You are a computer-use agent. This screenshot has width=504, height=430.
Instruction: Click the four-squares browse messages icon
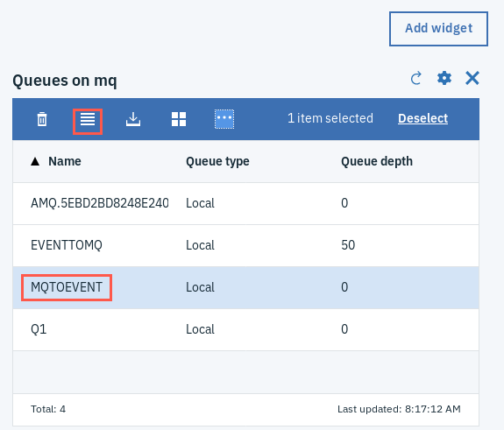[x=179, y=119]
